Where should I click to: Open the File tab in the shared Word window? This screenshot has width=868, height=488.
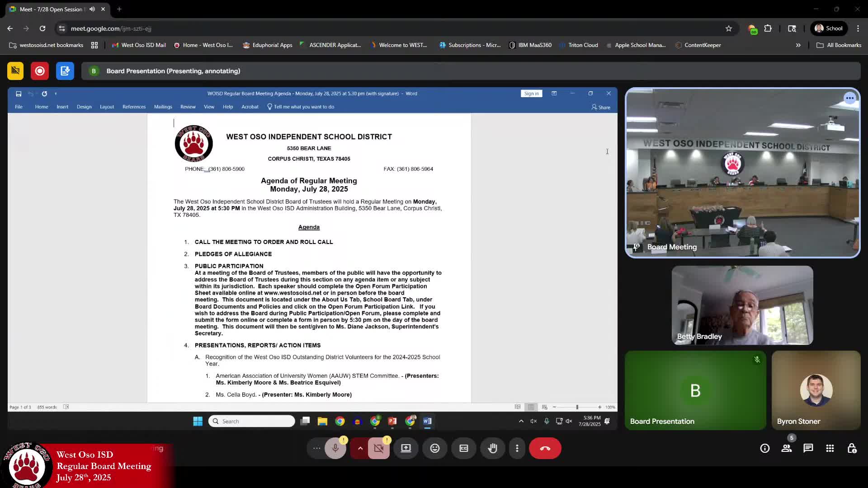pos(19,107)
